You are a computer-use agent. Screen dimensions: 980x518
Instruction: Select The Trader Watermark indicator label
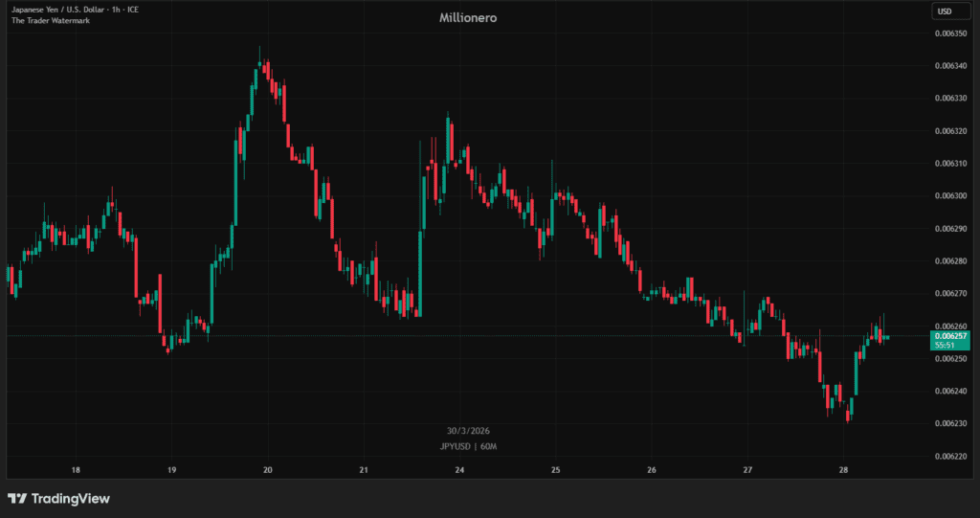point(51,21)
